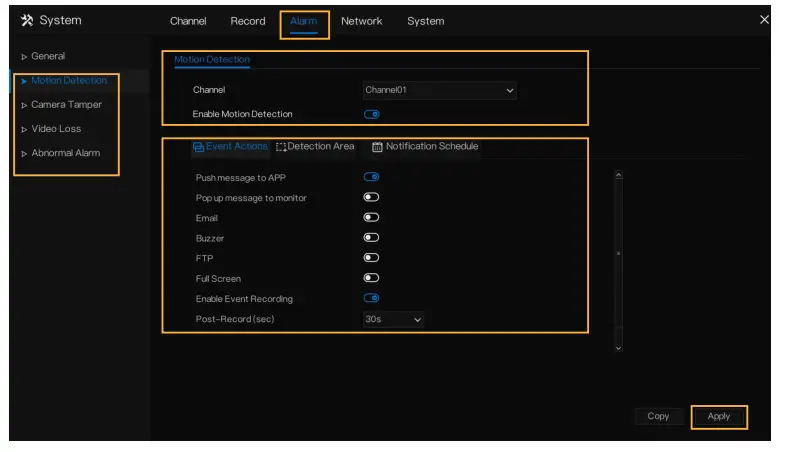Image resolution: width=787 pixels, height=452 pixels.
Task: Expand Camera Tamper in the sidebar
Action: click(x=65, y=104)
